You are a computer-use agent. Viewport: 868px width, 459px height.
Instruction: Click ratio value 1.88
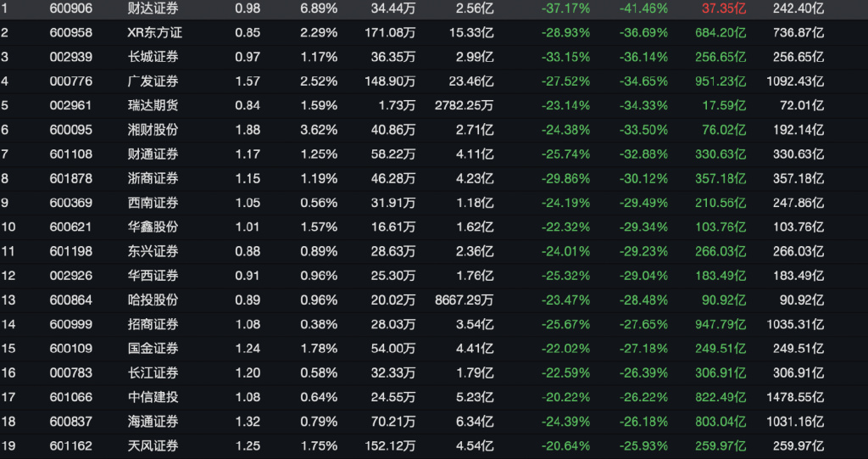click(248, 130)
